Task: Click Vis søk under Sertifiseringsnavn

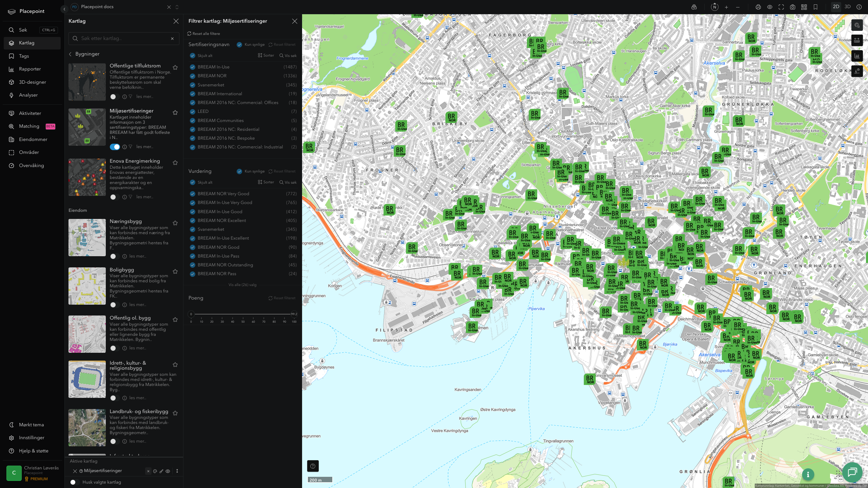Action: (x=288, y=56)
